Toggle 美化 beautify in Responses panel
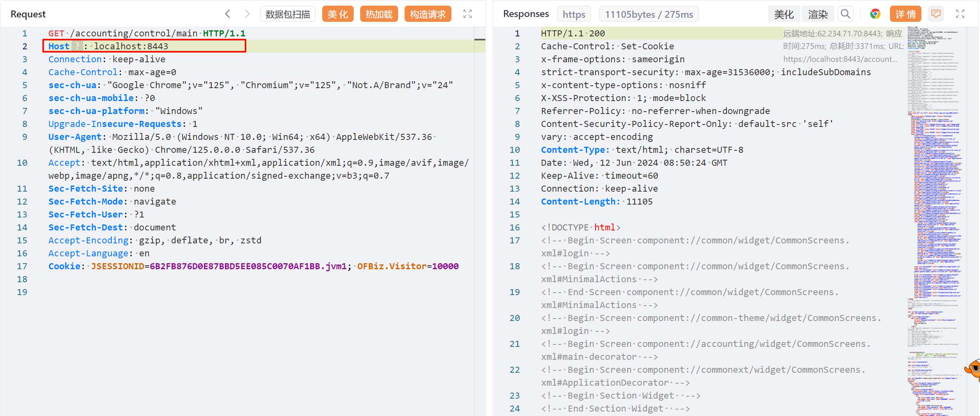The width and height of the screenshot is (980, 416). click(x=783, y=14)
